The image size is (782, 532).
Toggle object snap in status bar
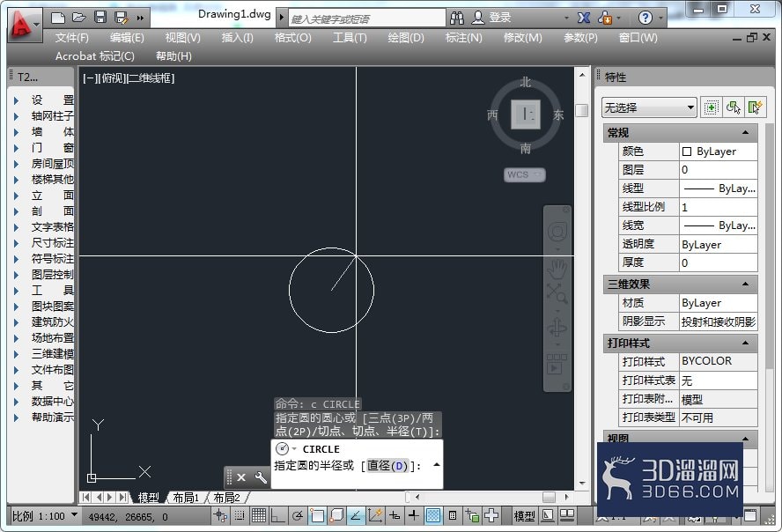[x=317, y=515]
